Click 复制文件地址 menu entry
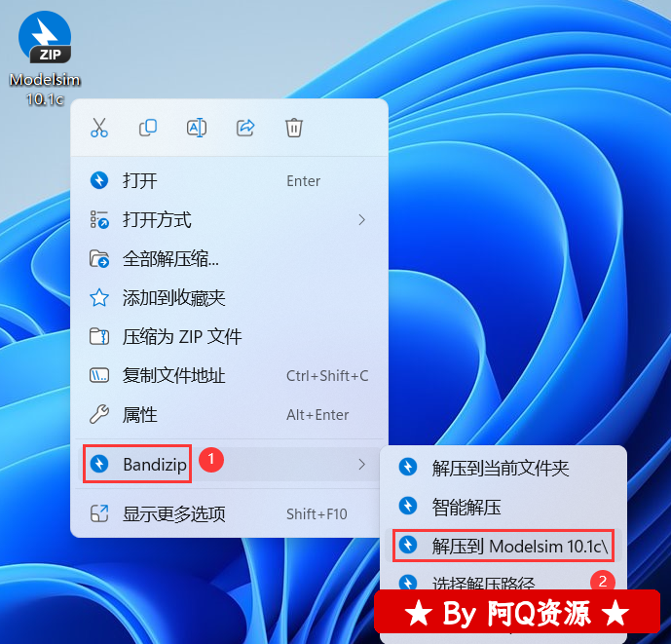Image resolution: width=671 pixels, height=644 pixels. tap(230, 375)
